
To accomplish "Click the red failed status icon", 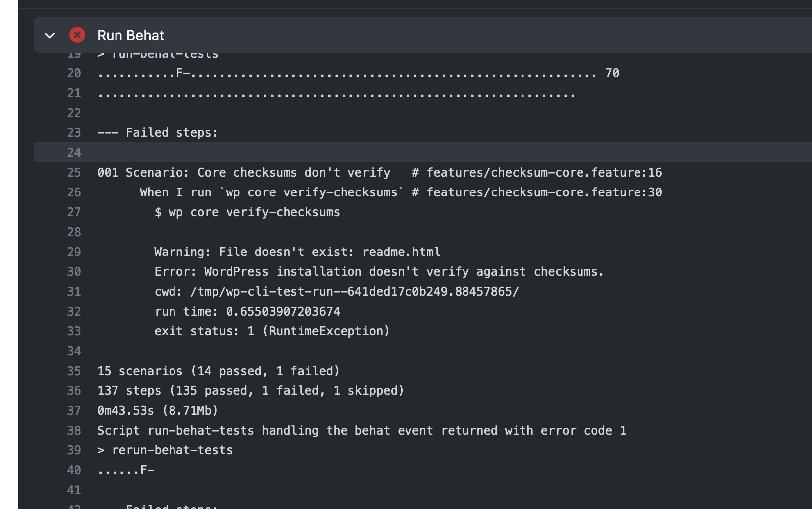I will (77, 35).
